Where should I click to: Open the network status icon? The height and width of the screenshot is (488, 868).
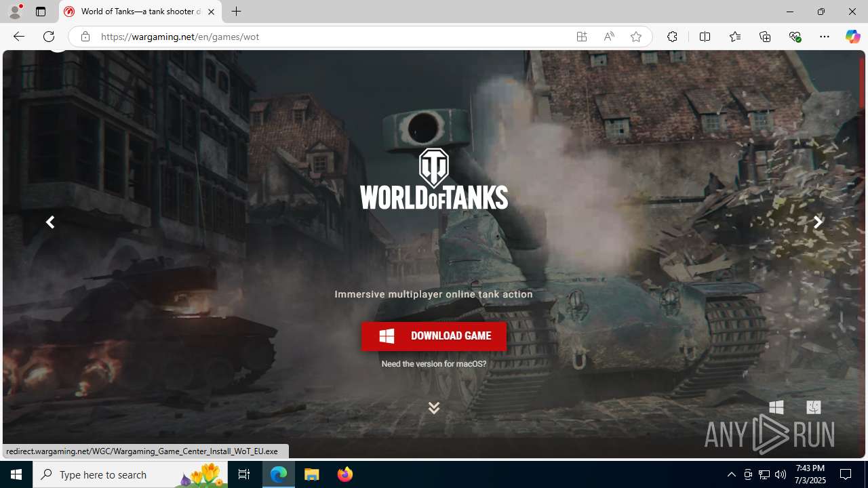coord(764,474)
